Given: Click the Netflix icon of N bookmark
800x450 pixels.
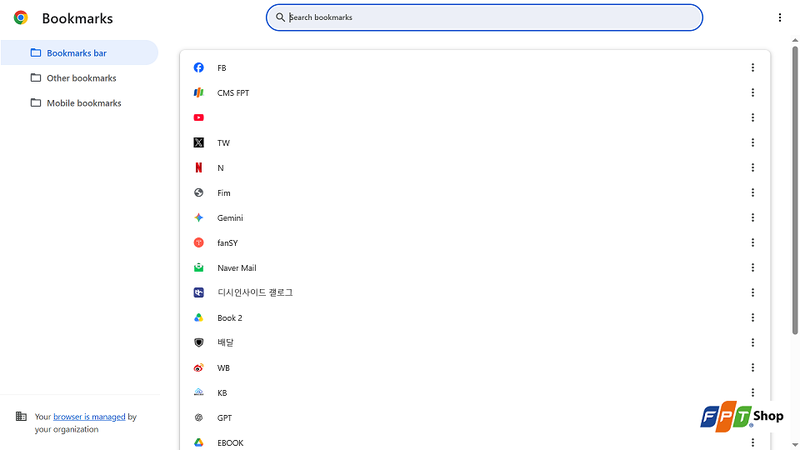Looking at the screenshot, I should click(198, 168).
